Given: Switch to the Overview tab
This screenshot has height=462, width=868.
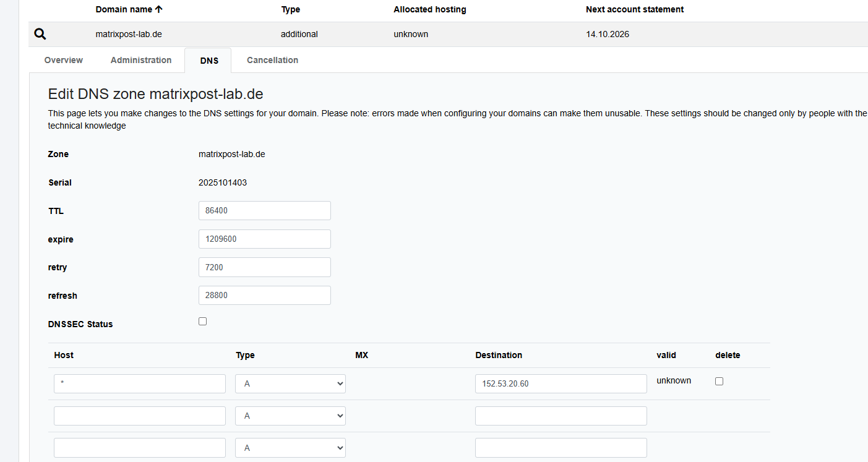Looking at the screenshot, I should tap(63, 60).
